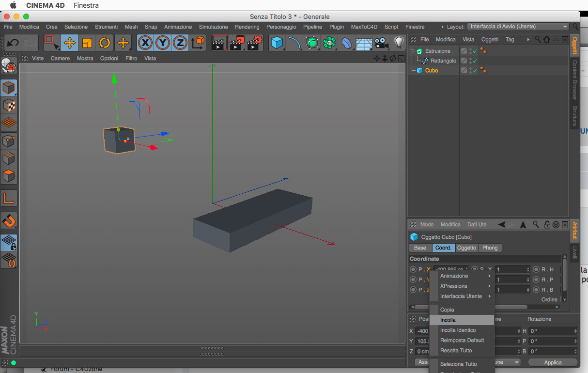This screenshot has width=588, height=373.
Task: Open the Oggetti menu in object manager
Action: [x=490, y=39]
